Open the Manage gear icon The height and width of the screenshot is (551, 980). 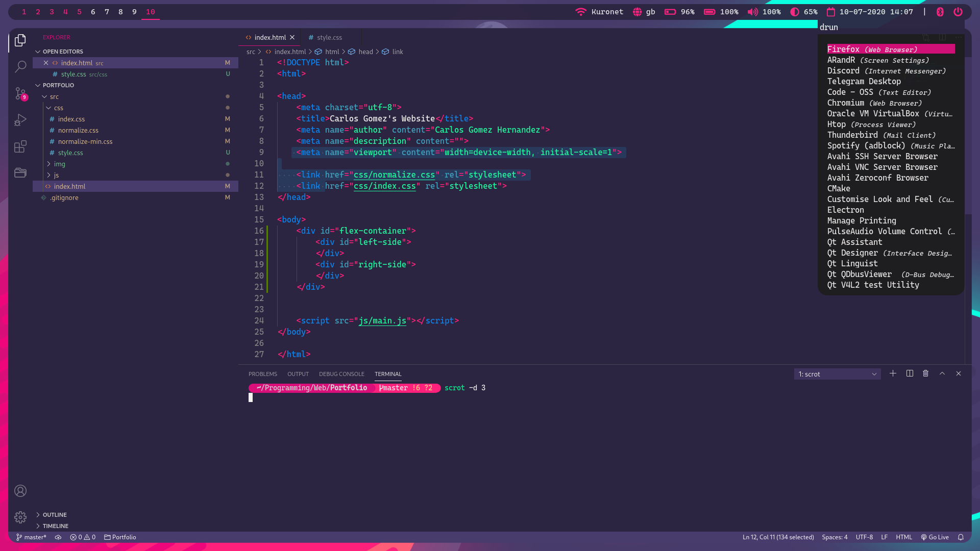20,517
